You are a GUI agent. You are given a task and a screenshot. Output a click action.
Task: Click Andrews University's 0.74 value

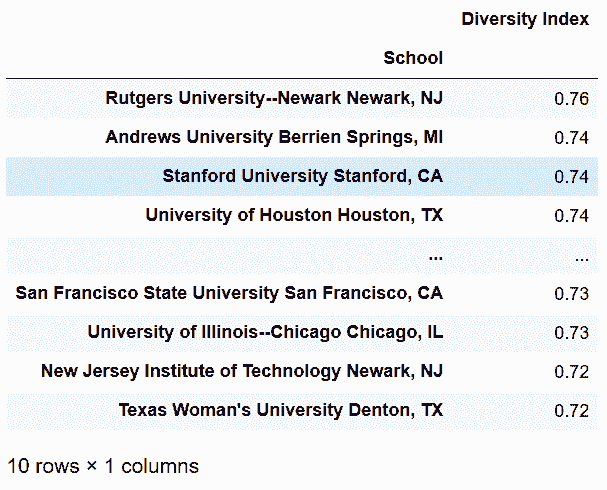point(571,138)
